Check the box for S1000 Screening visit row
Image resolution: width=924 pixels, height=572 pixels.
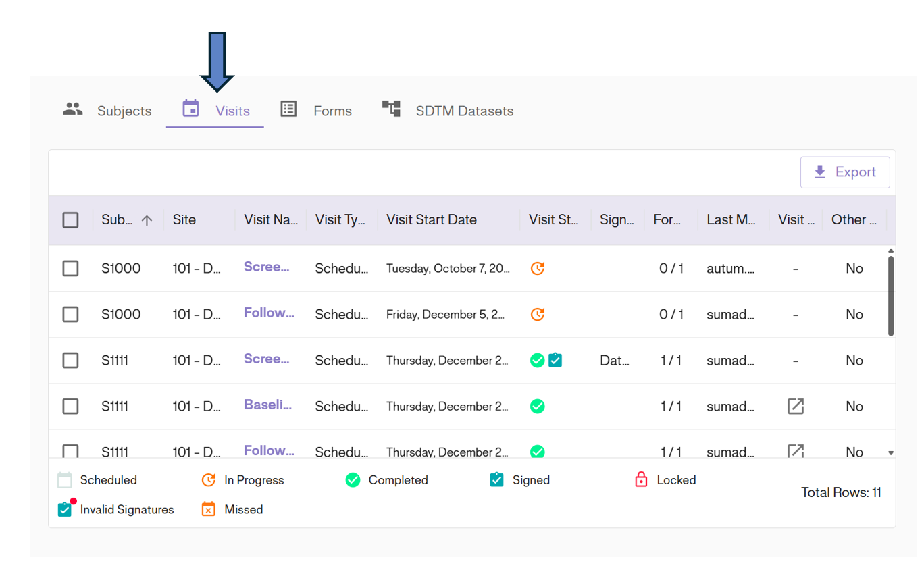point(70,269)
